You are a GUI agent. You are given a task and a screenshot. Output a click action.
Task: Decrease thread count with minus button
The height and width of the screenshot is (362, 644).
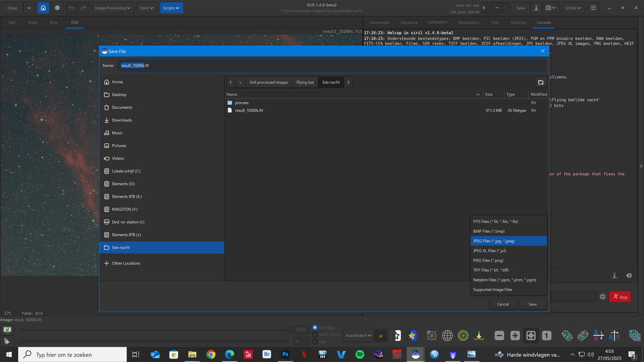pos(498,8)
